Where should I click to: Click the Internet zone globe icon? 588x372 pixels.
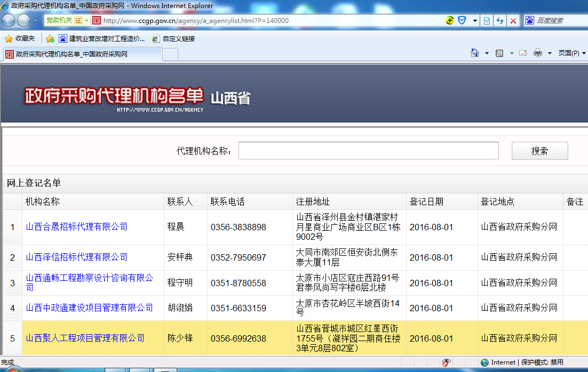click(x=484, y=362)
